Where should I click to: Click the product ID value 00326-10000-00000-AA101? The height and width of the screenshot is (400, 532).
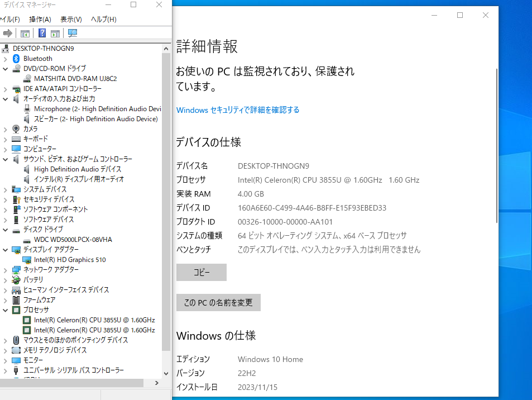pyautogui.click(x=285, y=222)
